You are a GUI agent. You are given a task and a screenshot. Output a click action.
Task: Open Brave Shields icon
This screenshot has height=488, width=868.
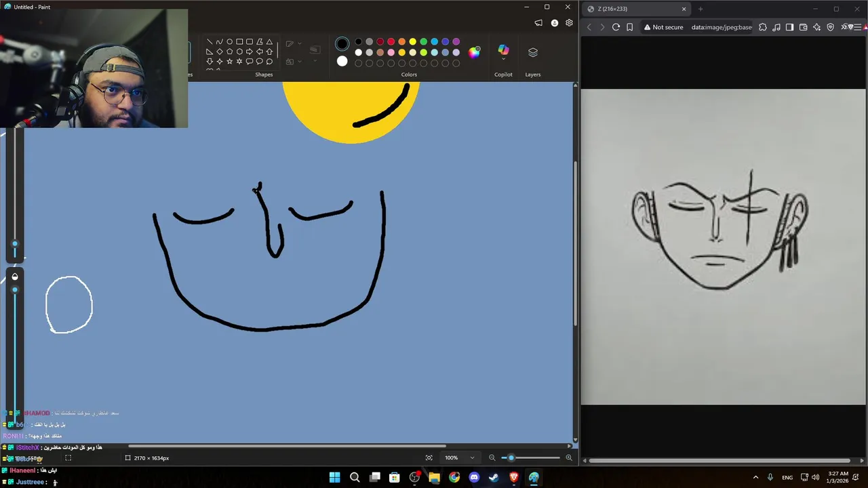(830, 27)
